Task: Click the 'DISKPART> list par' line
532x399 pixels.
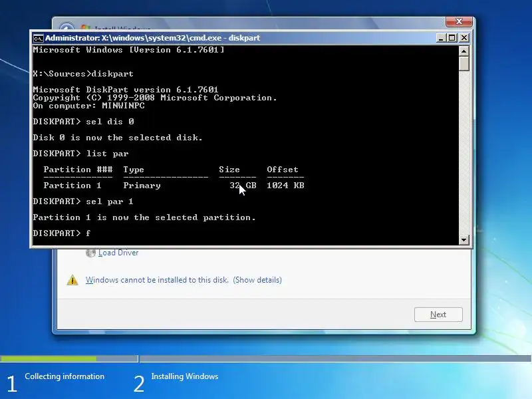Action: pyautogui.click(x=80, y=154)
